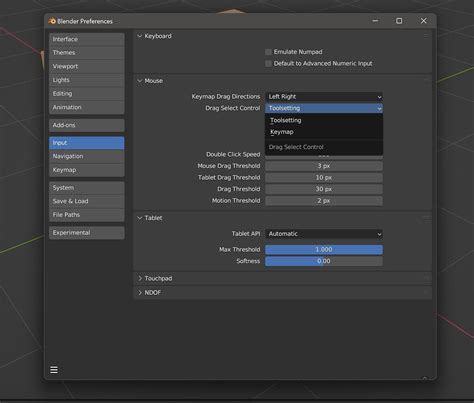The height and width of the screenshot is (403, 474).
Task: Open the Save & Load section
Action: point(87,201)
